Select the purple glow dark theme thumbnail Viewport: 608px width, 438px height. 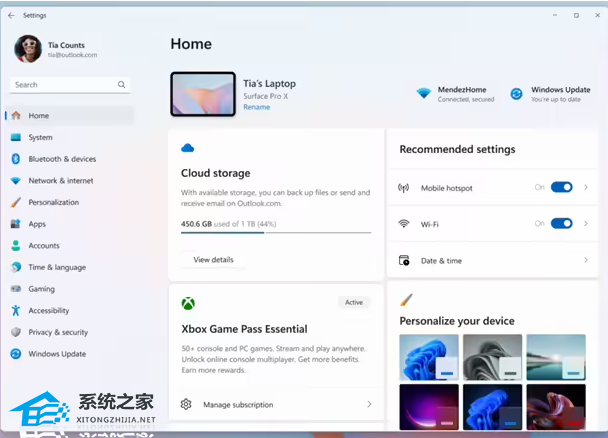point(429,407)
